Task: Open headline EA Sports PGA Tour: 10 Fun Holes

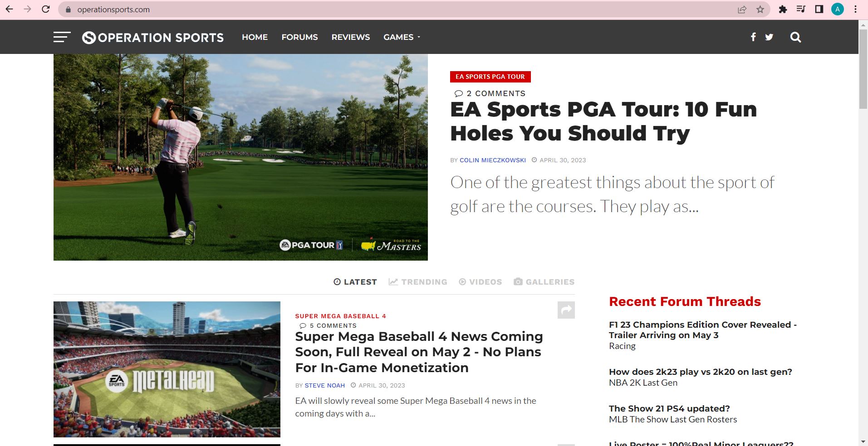Action: click(x=603, y=121)
